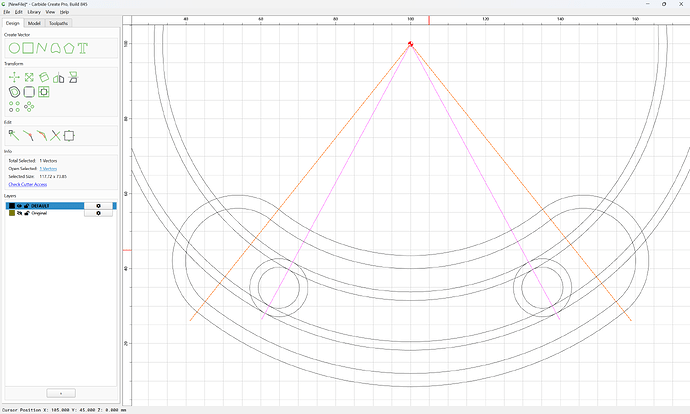Click the Open Selected vectors link
The image size is (690, 414).
pos(48,169)
